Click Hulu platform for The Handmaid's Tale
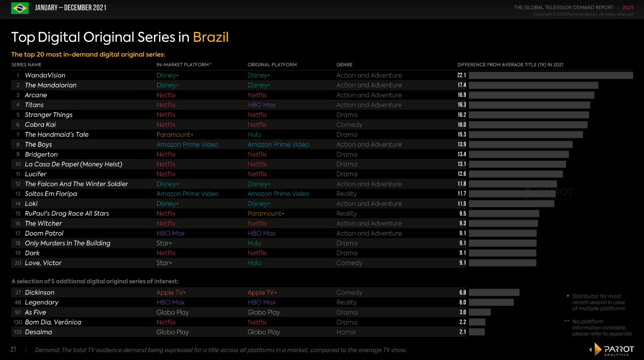This screenshot has height=360, width=644. [254, 135]
